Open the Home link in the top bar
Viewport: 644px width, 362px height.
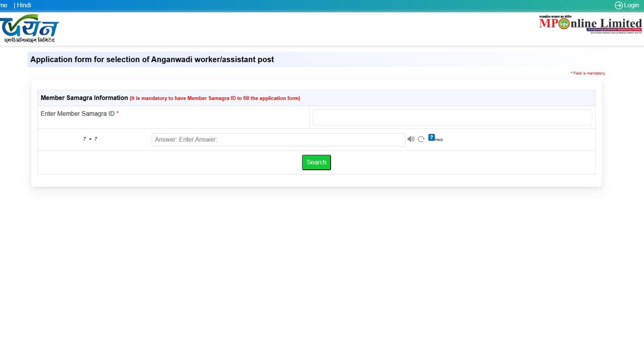pos(3,5)
